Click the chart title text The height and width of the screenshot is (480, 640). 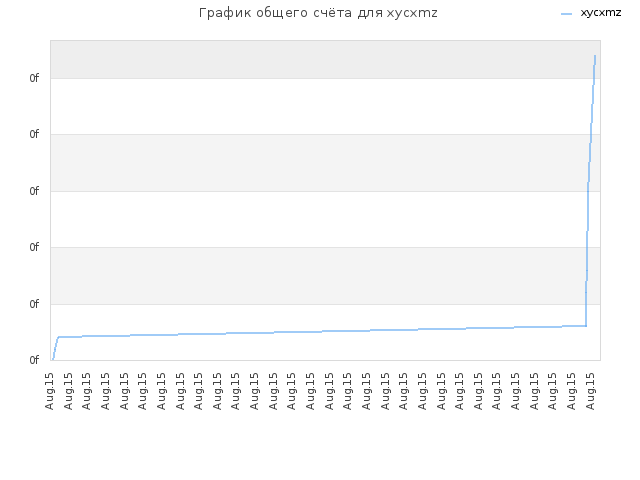click(318, 13)
